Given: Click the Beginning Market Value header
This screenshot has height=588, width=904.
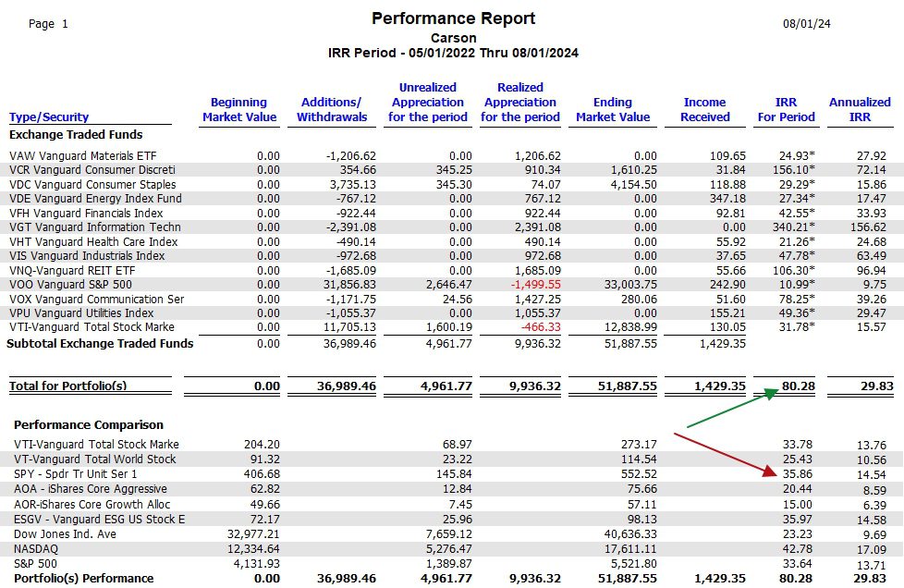Looking at the screenshot, I should (x=239, y=109).
